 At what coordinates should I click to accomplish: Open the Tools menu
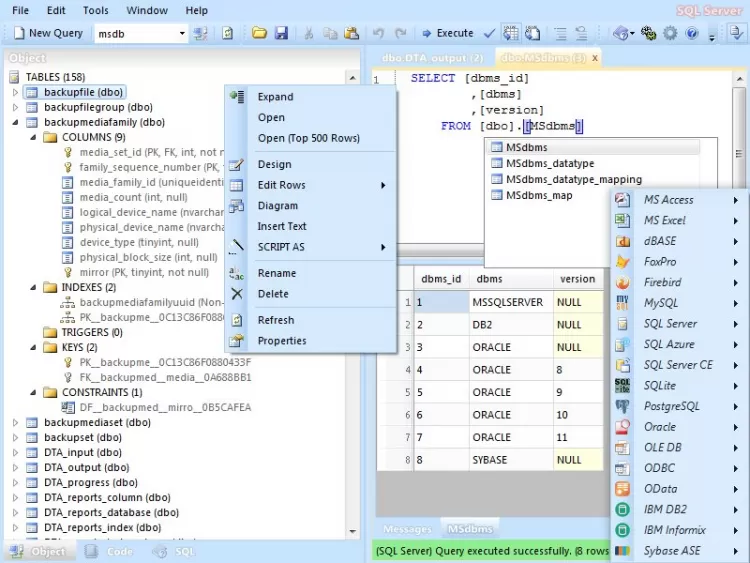tap(96, 10)
